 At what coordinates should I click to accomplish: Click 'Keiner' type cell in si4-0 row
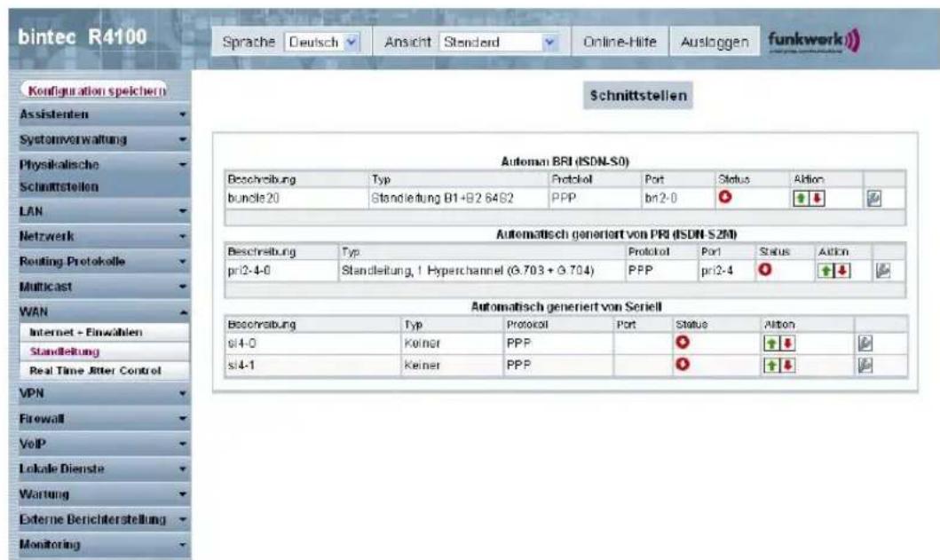click(x=452, y=343)
